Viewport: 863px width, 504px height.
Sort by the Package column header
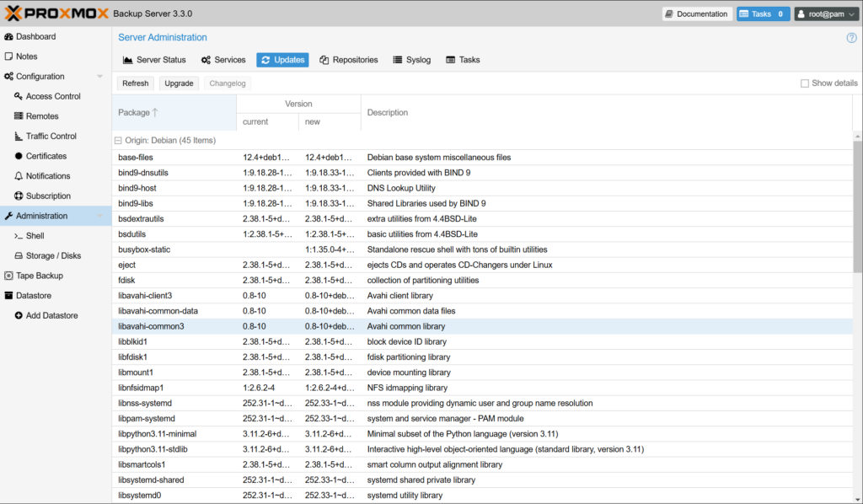coord(135,113)
